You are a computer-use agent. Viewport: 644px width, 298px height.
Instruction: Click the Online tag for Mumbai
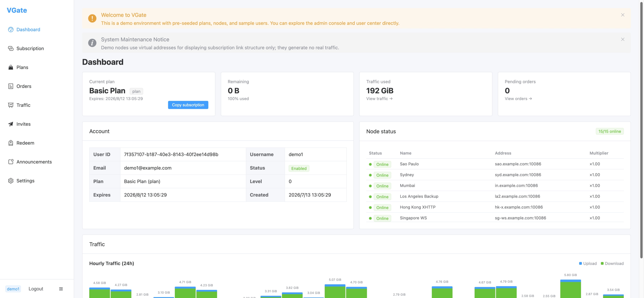coord(382,186)
